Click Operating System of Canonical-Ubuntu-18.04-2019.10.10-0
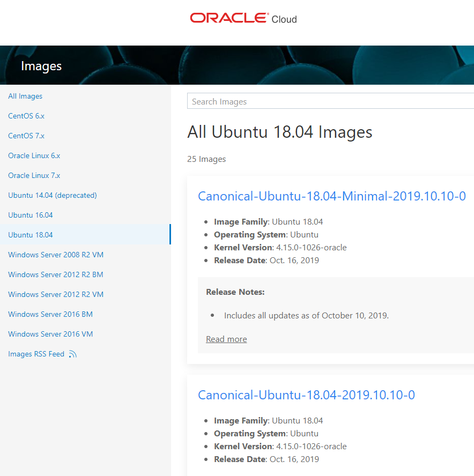Screen dimensions: 474x476 tap(266, 434)
